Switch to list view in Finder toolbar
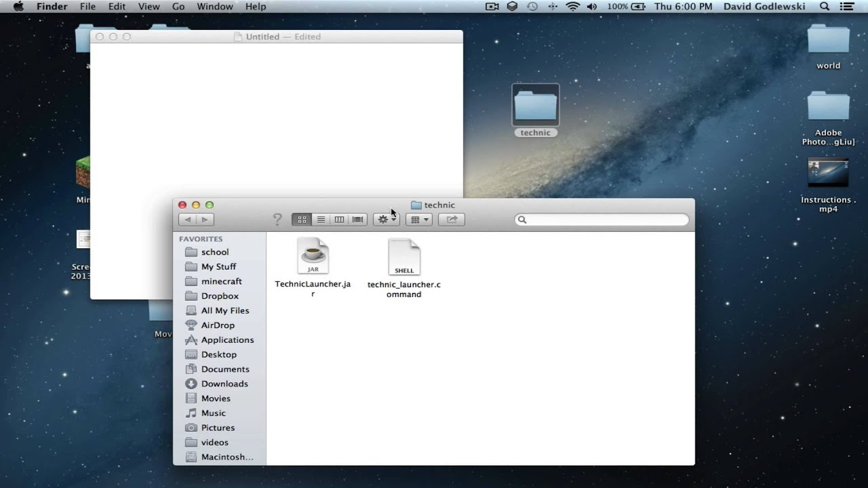This screenshot has height=488, width=868. pos(321,220)
